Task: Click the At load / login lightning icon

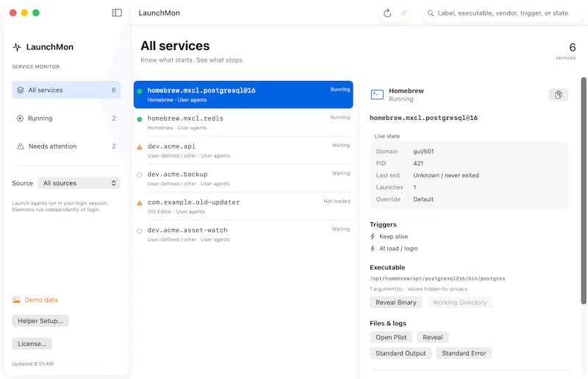Action: (373, 249)
